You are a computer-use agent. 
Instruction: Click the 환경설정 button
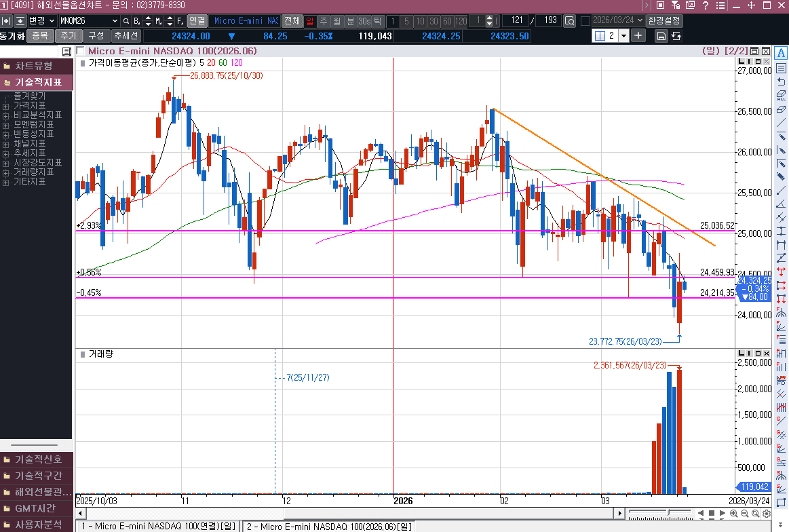pos(664,21)
